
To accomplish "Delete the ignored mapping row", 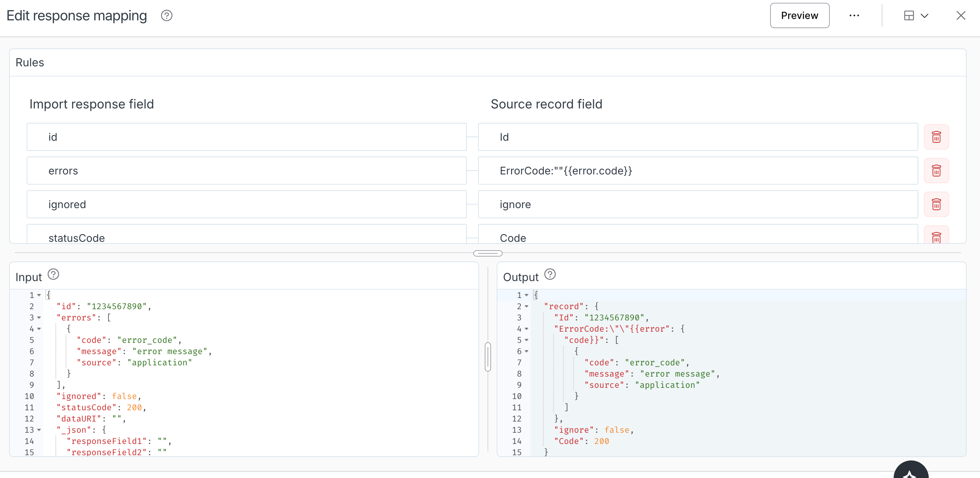I will 936,204.
